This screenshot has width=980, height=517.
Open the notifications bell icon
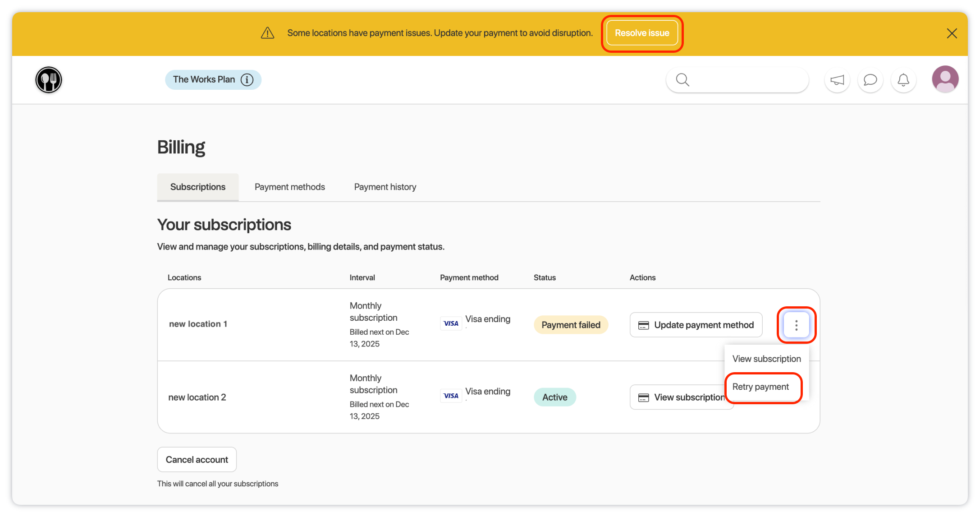click(x=903, y=80)
